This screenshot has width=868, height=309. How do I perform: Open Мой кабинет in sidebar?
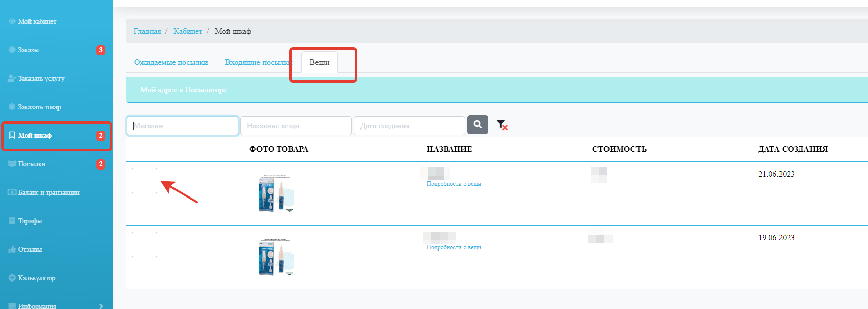37,21
